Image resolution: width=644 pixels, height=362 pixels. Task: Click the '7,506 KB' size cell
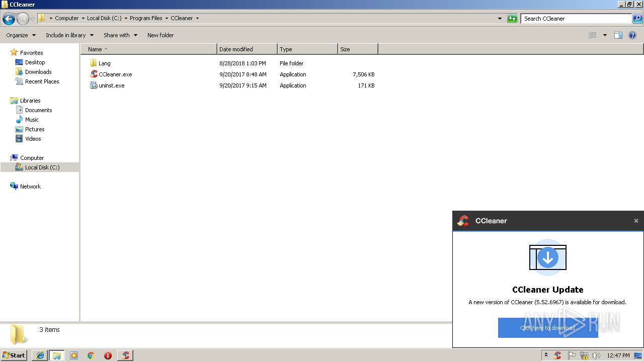pos(363,74)
